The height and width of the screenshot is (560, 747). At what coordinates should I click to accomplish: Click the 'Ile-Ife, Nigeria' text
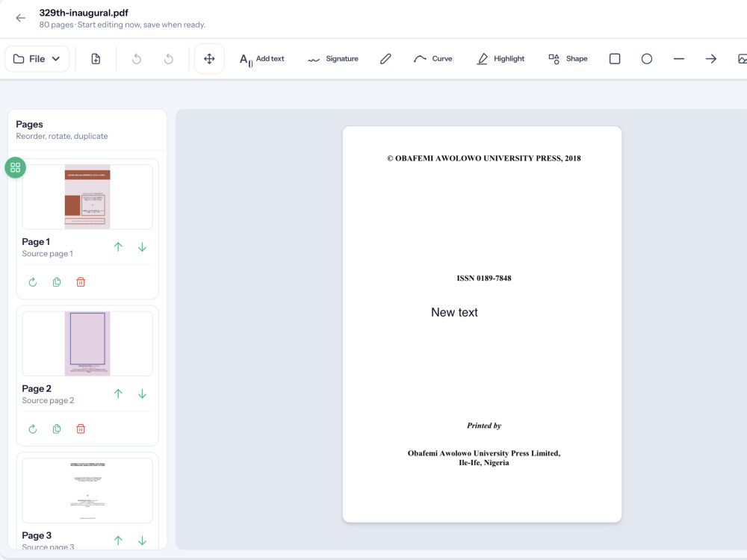483,463
